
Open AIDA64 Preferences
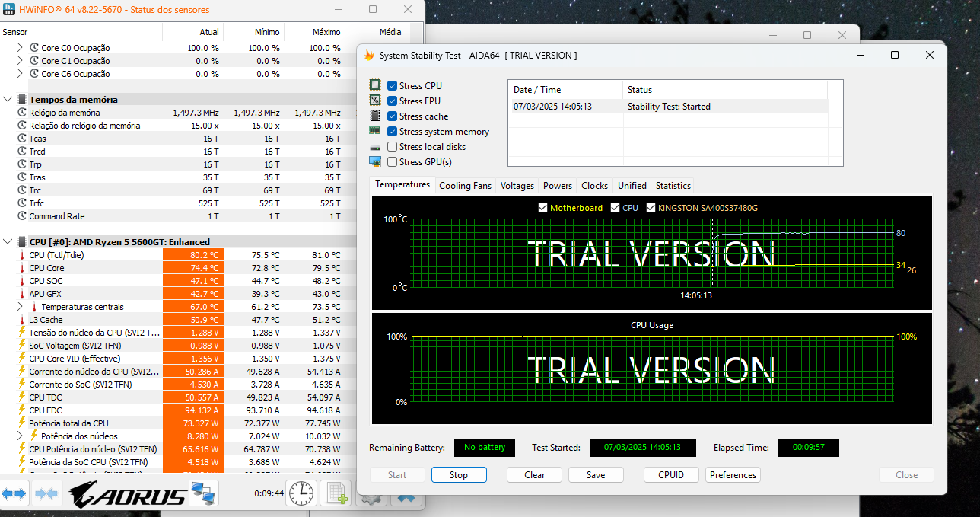pyautogui.click(x=733, y=474)
